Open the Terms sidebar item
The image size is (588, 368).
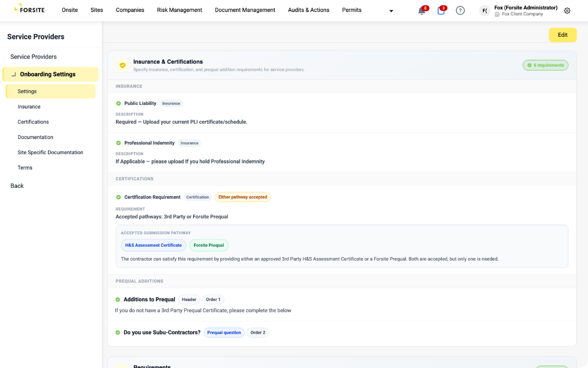coord(25,168)
